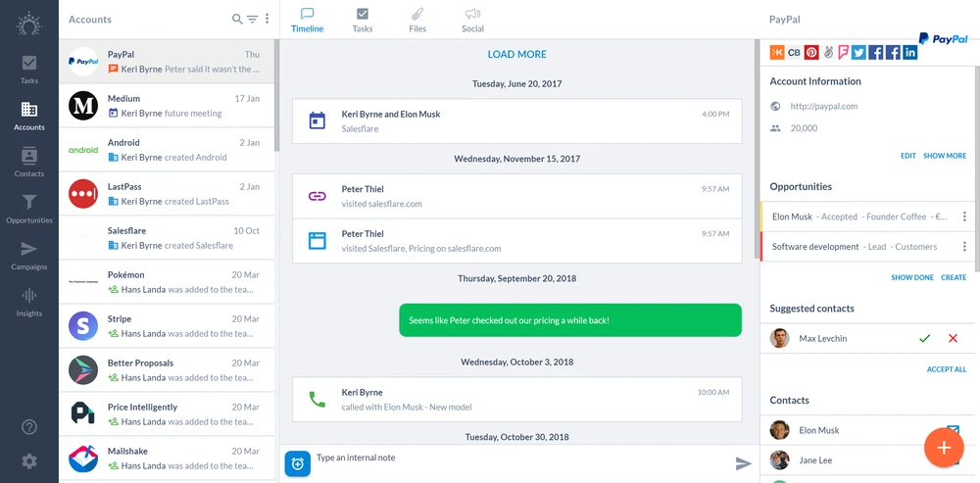The width and height of the screenshot is (980, 483).
Task: Open the Software development Lead opportunity
Action: (x=858, y=247)
